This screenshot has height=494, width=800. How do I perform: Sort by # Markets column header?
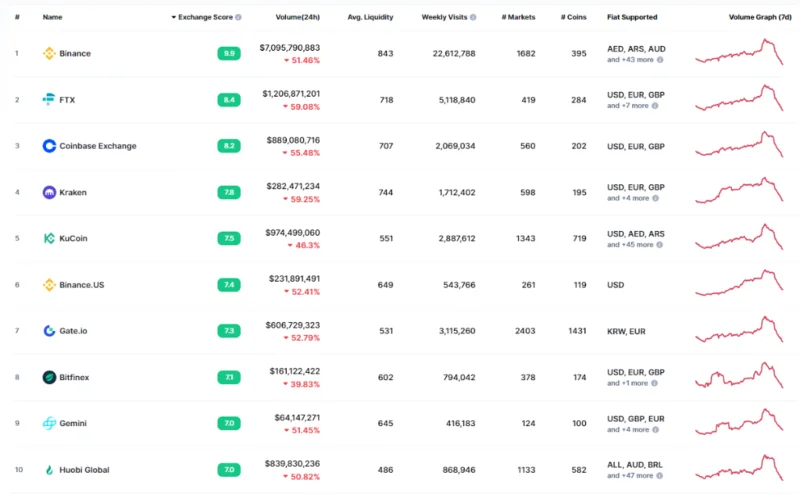pos(518,17)
